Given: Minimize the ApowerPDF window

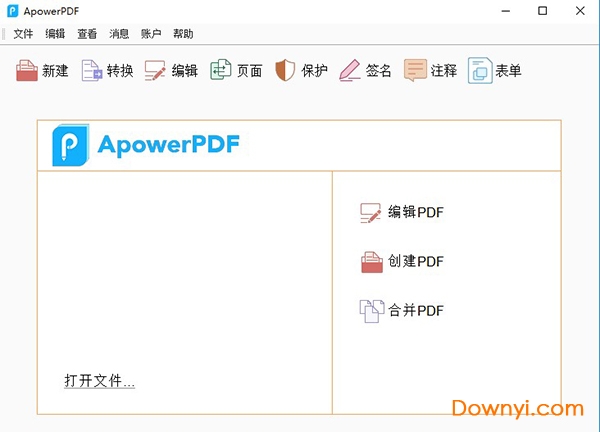Looking at the screenshot, I should [506, 11].
